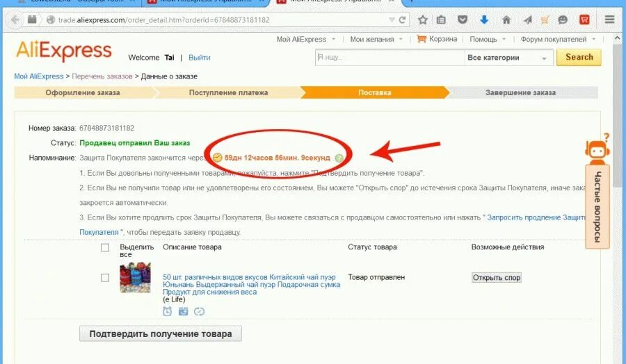Screen dimensions: 626x364
Task: Click the Возможные действия column header
Action: pyautogui.click(x=508, y=247)
